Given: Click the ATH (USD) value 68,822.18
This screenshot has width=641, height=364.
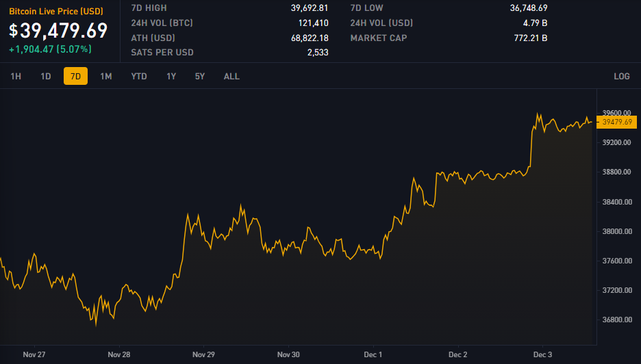Looking at the screenshot, I should pos(309,38).
